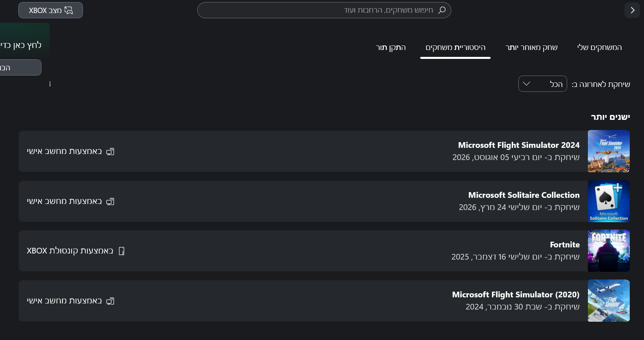This screenshot has width=644, height=340.
Task: Click the search magnifier icon
Action: 442,10
